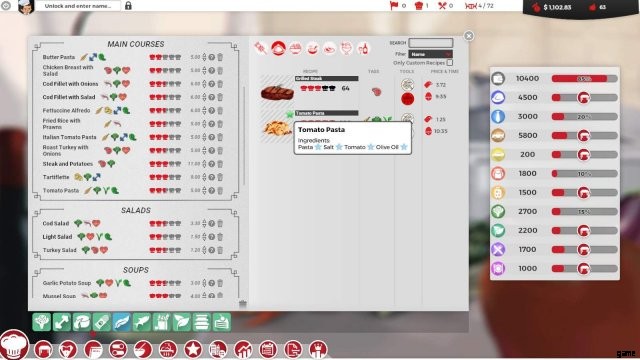
Task: Select the fish category icon in green toolbar
Action: (141, 322)
